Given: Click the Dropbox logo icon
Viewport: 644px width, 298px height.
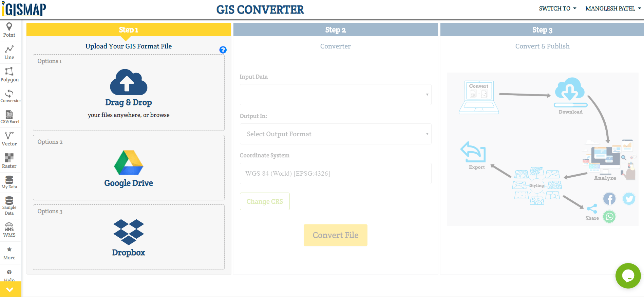Looking at the screenshot, I should click(x=129, y=232).
